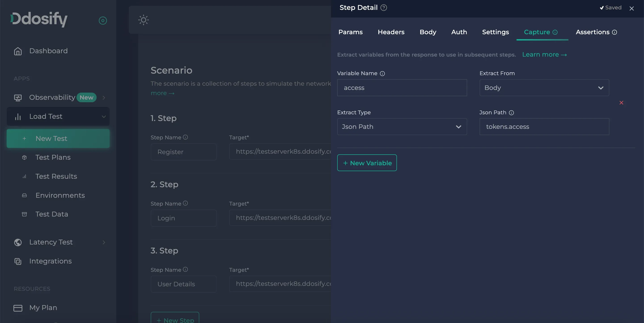The width and height of the screenshot is (644, 323).
Task: Open the Extract Type Json Path dropdown
Action: (402, 127)
